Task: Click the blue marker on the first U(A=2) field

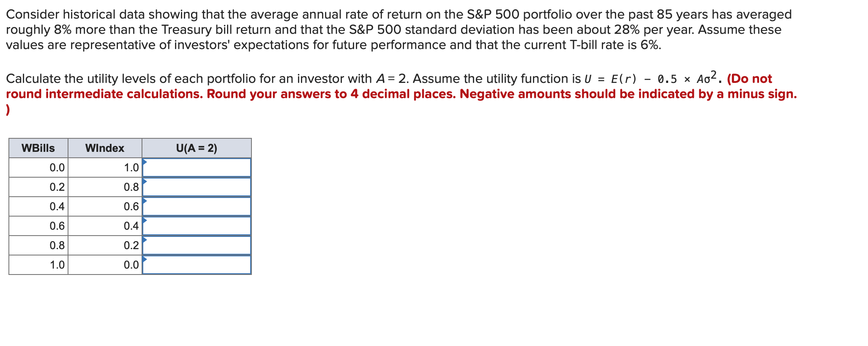Action: pos(145,162)
